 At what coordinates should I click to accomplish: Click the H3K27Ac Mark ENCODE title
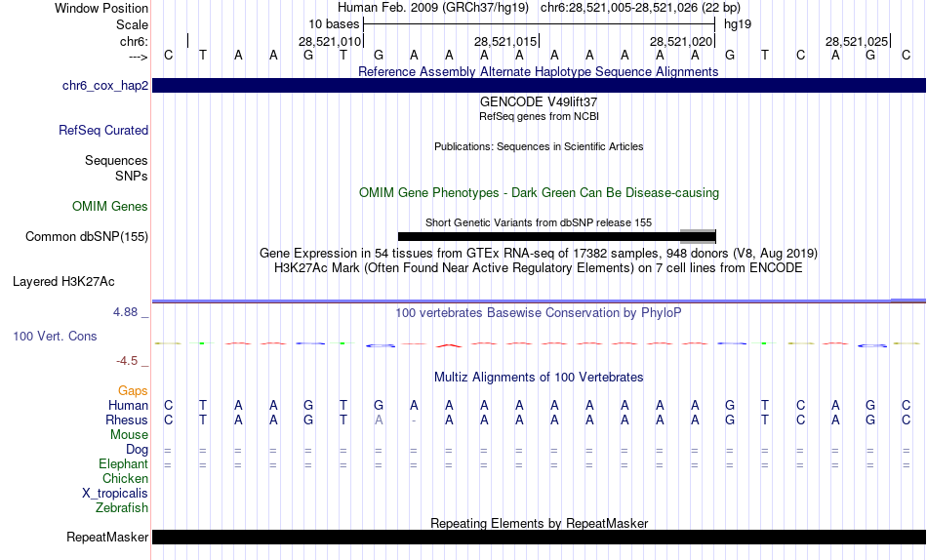[x=539, y=268]
